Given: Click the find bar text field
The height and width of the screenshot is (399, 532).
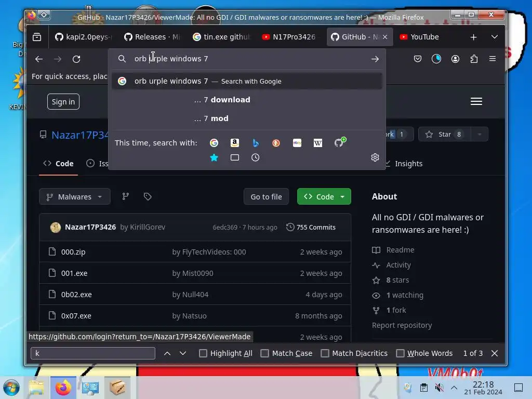Looking at the screenshot, I should (93, 353).
